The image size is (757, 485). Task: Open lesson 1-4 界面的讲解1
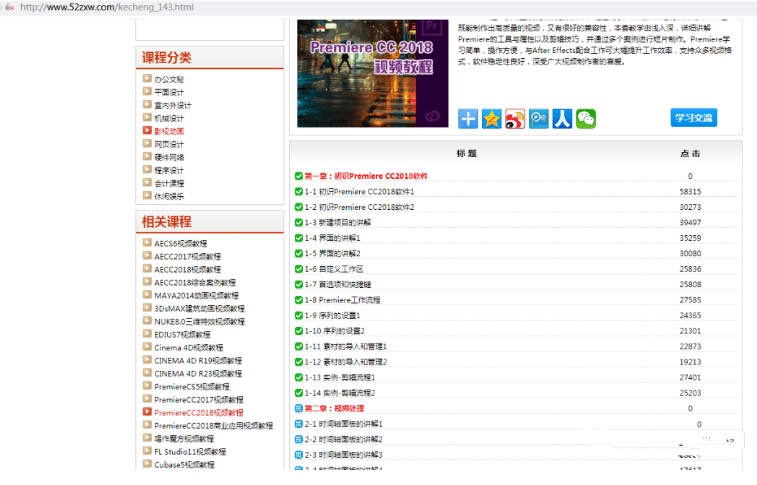332,238
